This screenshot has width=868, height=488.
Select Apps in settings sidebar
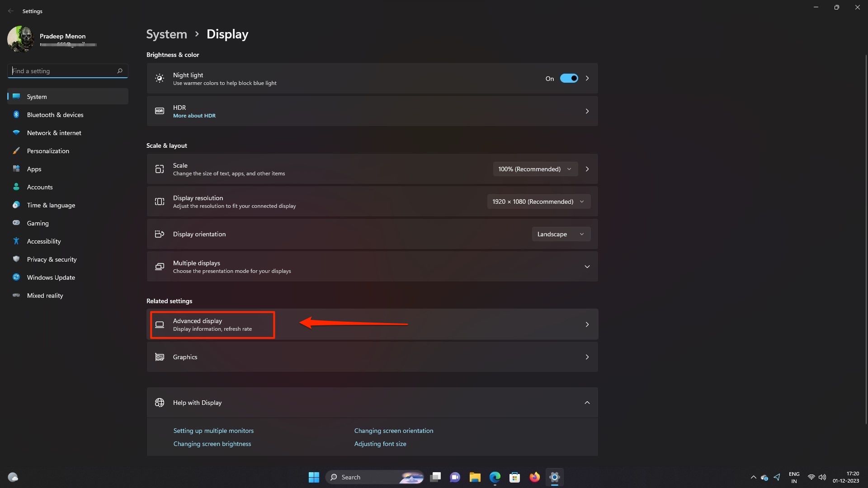pyautogui.click(x=33, y=169)
